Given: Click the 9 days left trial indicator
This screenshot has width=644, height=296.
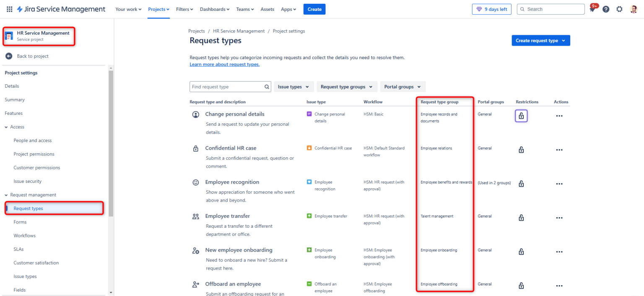Looking at the screenshot, I should pyautogui.click(x=491, y=9).
